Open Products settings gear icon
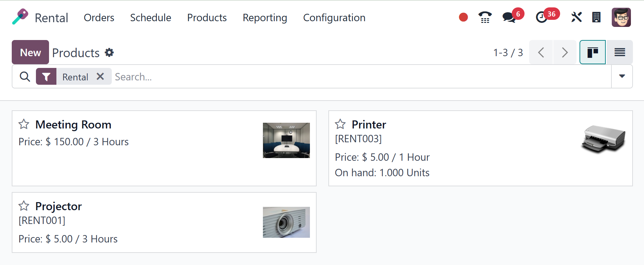This screenshot has height=265, width=644. (109, 52)
